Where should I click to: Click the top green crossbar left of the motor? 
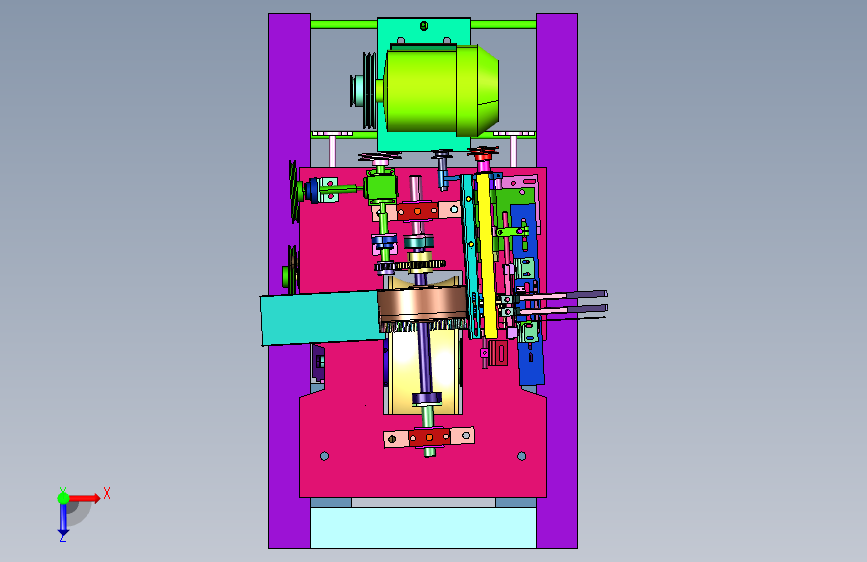tap(344, 24)
